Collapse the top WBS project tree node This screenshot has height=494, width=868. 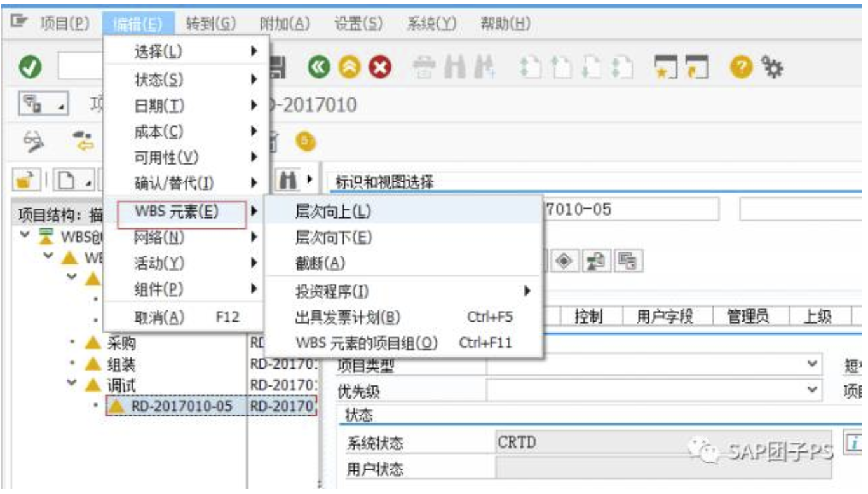coord(25,235)
